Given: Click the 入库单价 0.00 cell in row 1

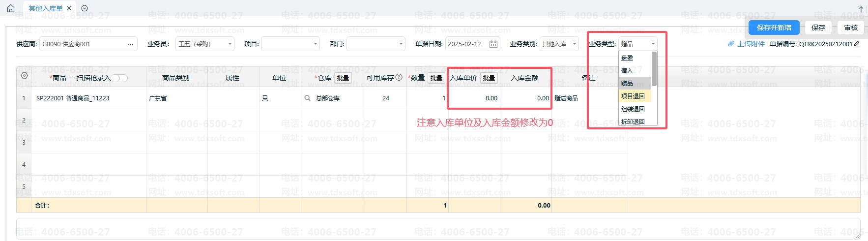Looking at the screenshot, I should [474, 98].
